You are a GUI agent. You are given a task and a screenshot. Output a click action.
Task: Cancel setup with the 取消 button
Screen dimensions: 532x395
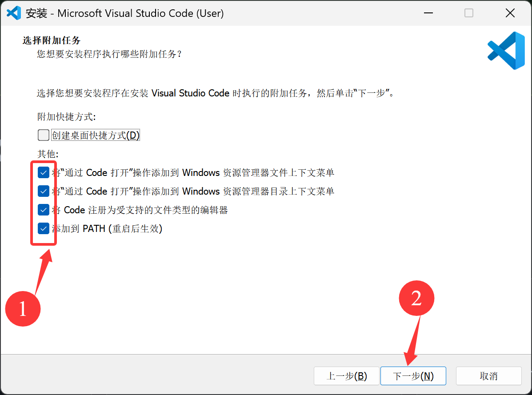click(x=488, y=376)
